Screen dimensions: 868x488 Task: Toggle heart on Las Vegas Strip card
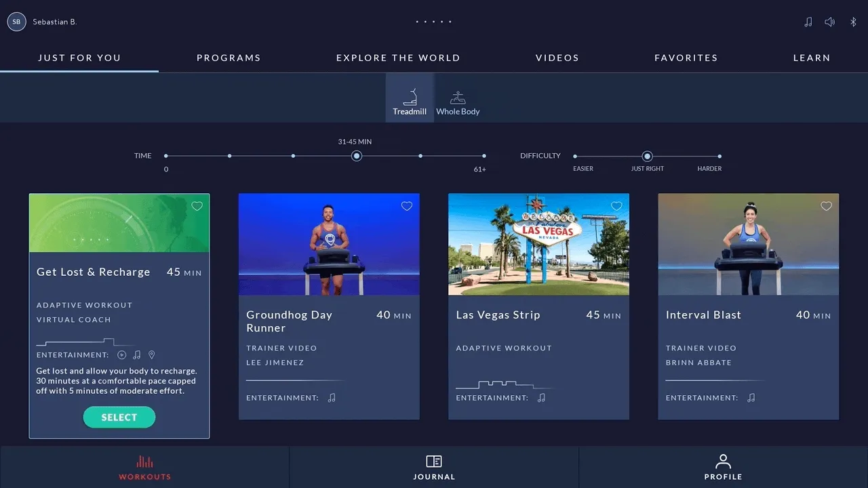616,206
